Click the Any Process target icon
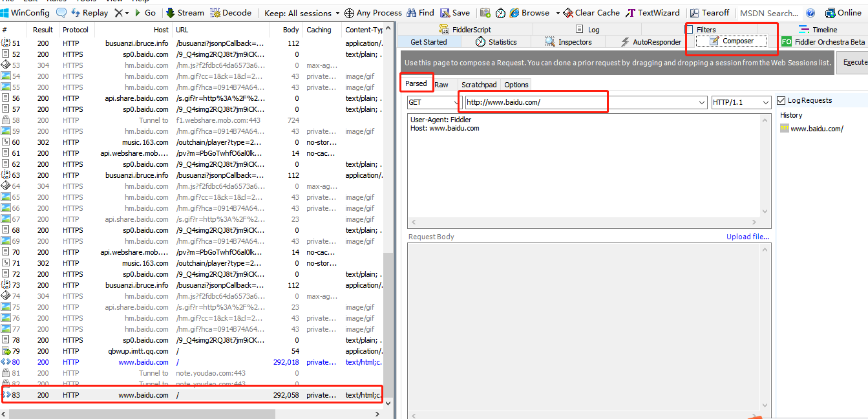Image resolution: width=868 pixels, height=419 pixels. click(349, 13)
